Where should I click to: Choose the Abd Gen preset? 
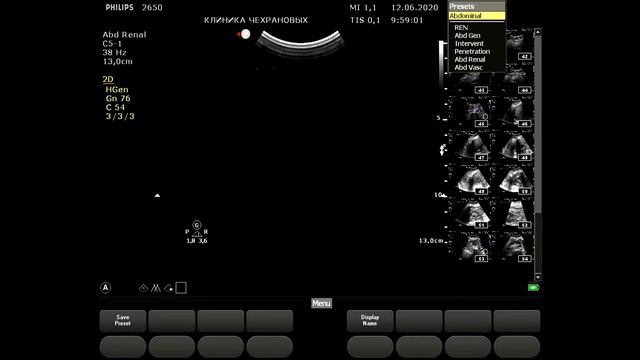[x=467, y=36]
